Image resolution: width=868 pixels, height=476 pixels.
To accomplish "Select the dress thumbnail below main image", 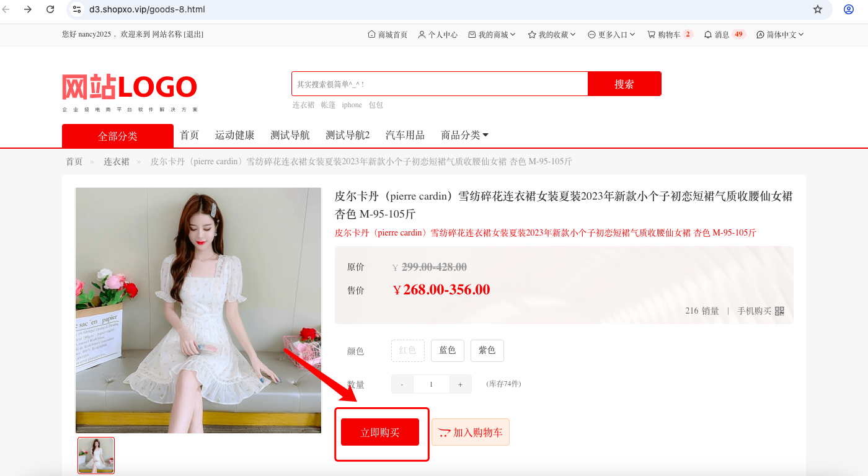I will tap(96, 456).
